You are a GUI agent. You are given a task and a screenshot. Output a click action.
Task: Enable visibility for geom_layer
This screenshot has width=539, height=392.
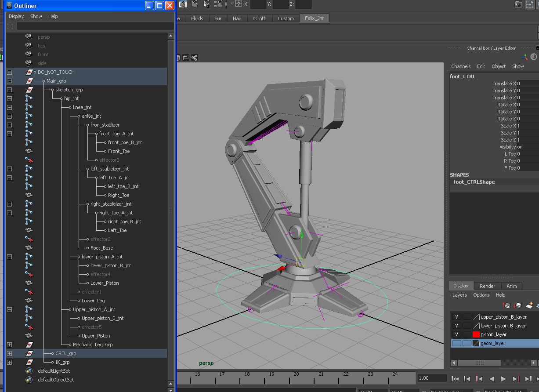pyautogui.click(x=456, y=343)
